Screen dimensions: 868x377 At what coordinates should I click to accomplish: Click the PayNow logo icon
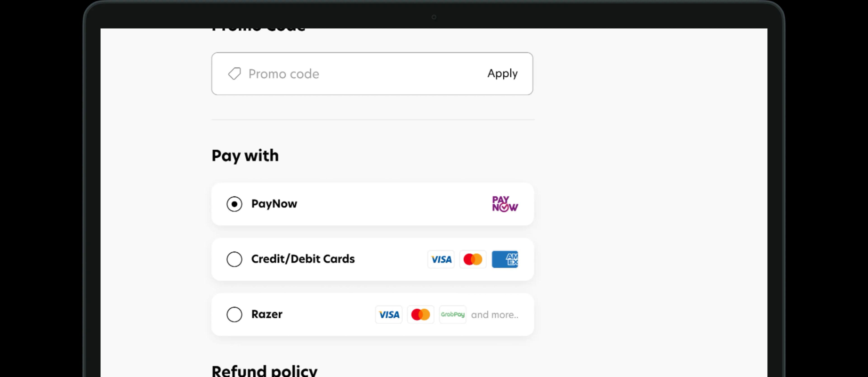[x=505, y=204]
